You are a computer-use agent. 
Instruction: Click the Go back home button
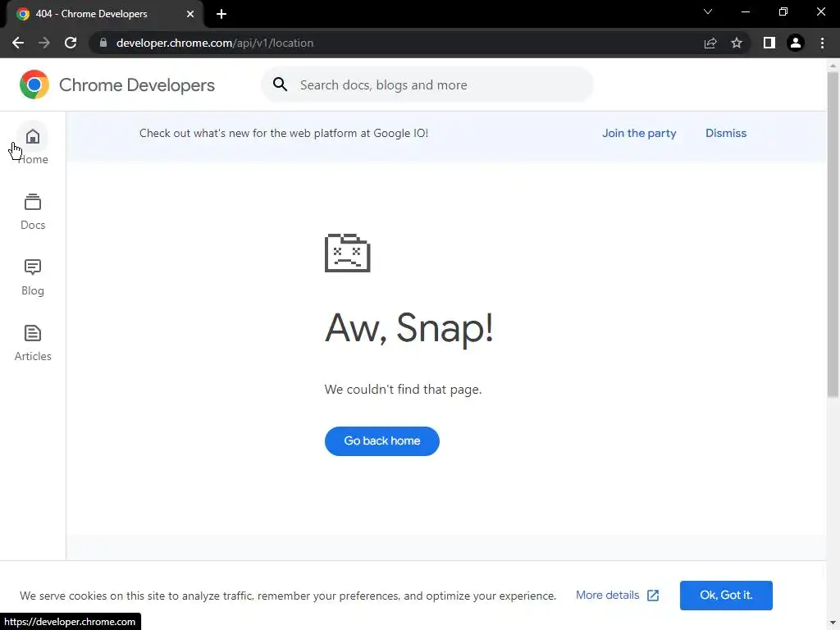tap(382, 441)
